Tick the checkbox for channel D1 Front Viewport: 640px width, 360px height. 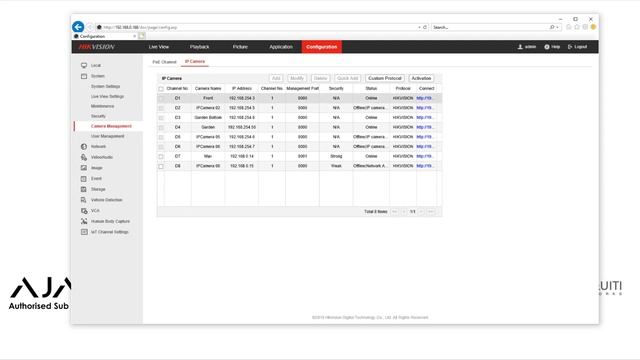point(161,98)
